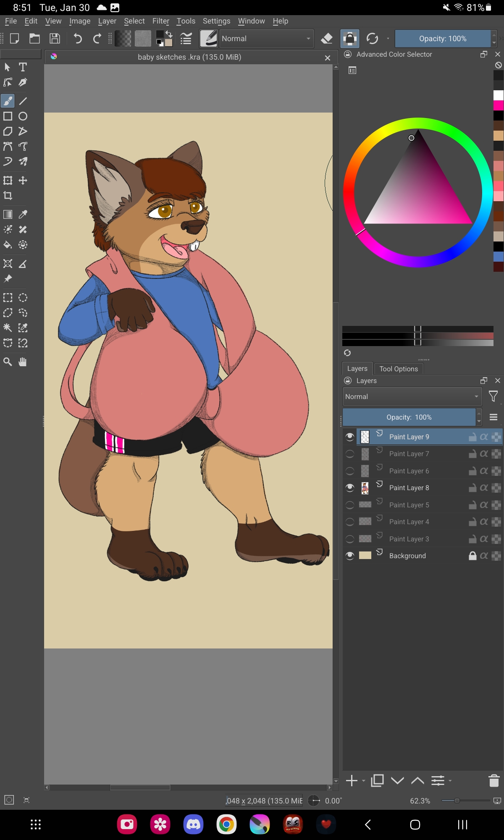Expand the add layer dropdown arrow
Viewport: 504px width, 840px height.
(364, 781)
